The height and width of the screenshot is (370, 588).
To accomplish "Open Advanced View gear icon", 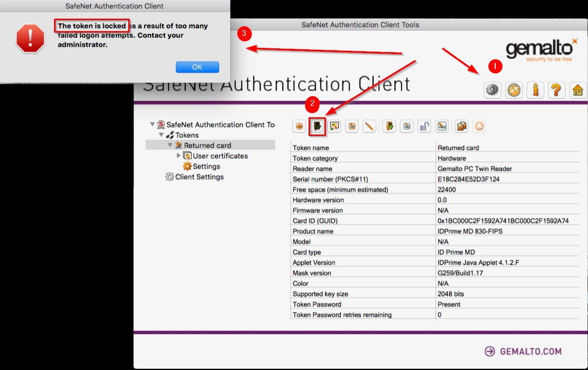I will point(492,90).
